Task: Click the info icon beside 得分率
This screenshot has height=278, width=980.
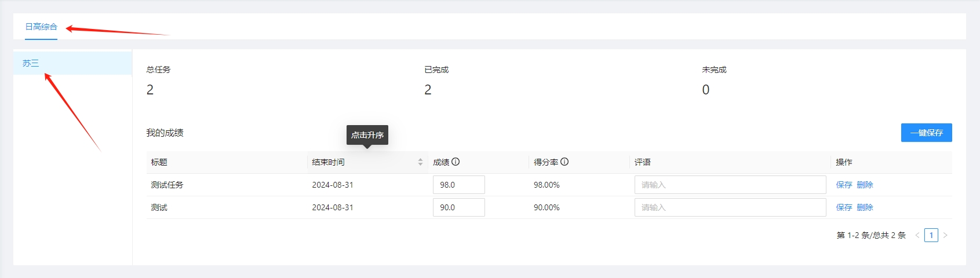Action: 564,162
